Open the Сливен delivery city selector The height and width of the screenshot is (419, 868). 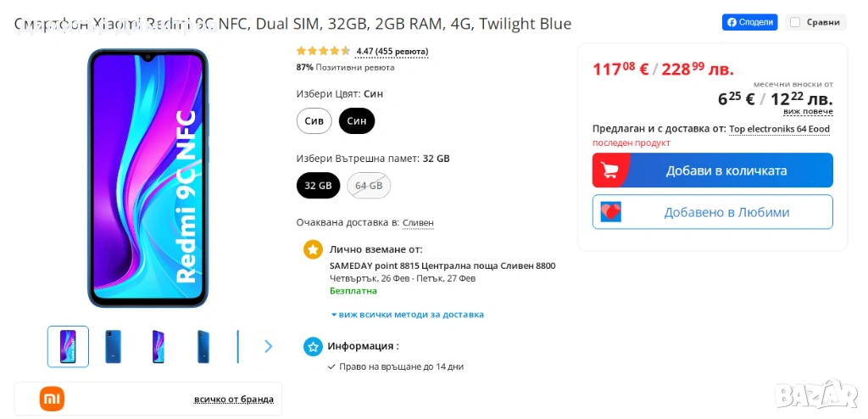(418, 223)
